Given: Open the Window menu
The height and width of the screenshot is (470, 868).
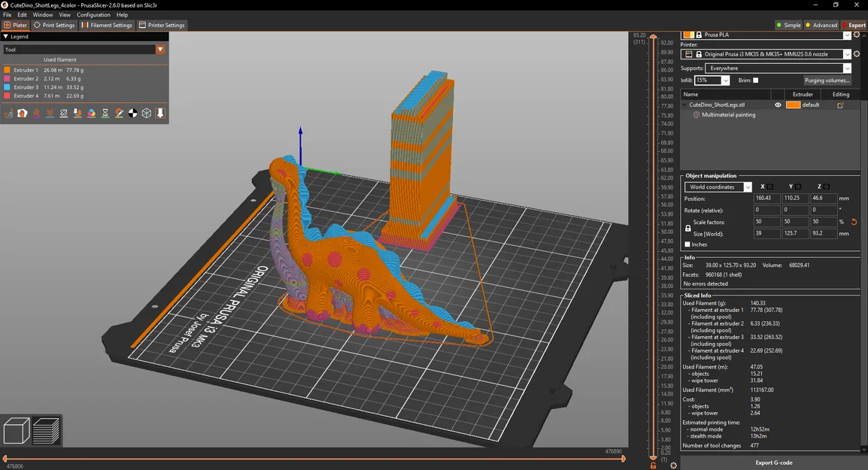Looking at the screenshot, I should coord(43,15).
